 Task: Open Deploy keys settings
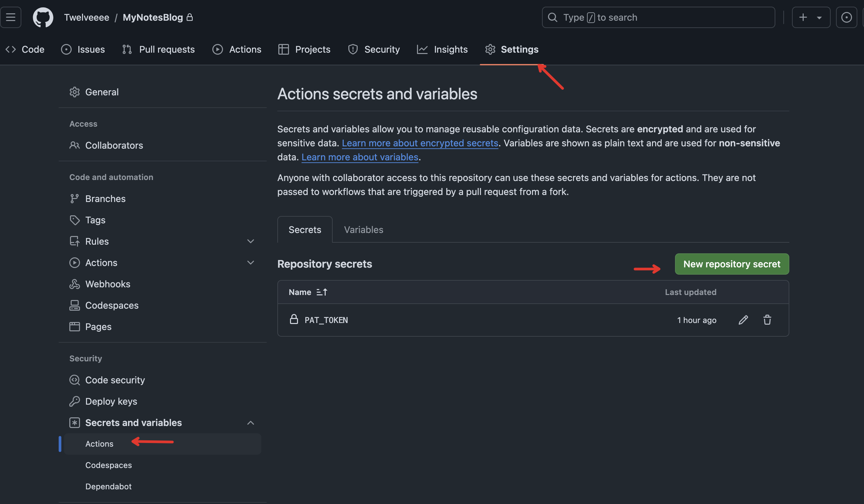[x=111, y=401]
